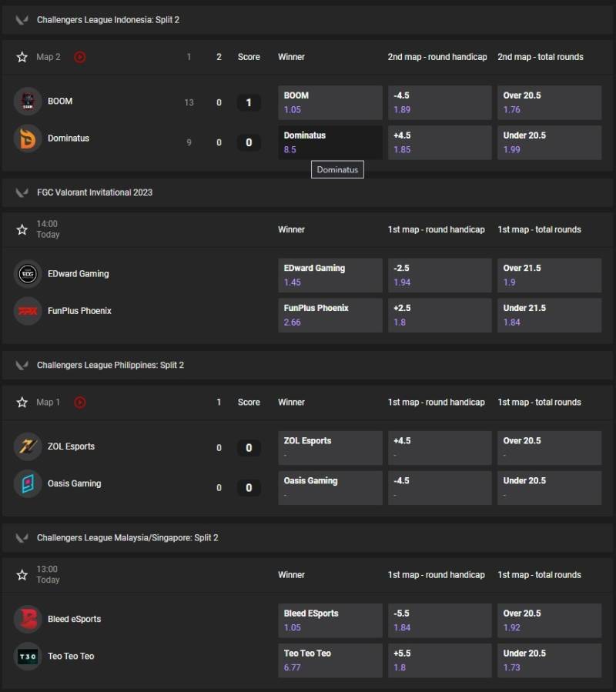Screen dimensions: 616x692
Task: Click the EDward Gaming team logo
Action: [x=28, y=273]
